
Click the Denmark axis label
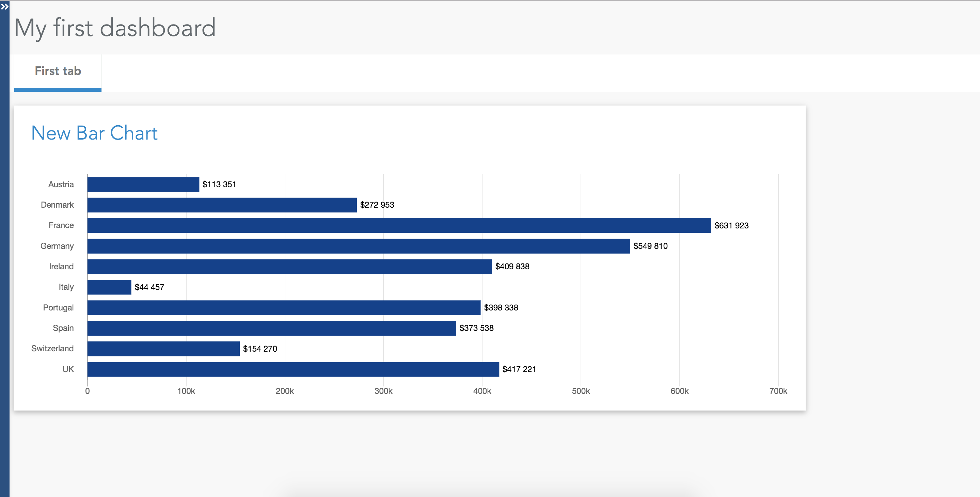coord(58,205)
